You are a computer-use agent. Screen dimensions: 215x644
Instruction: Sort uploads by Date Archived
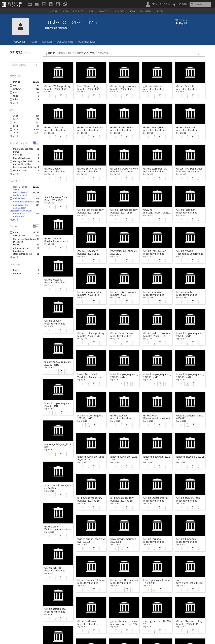86,53
